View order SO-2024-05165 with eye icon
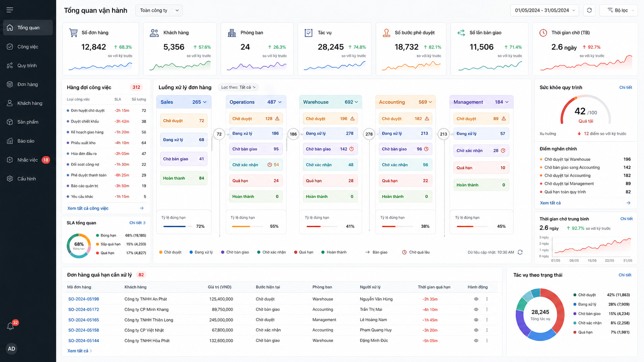This screenshot has height=362, width=644. pos(476,320)
